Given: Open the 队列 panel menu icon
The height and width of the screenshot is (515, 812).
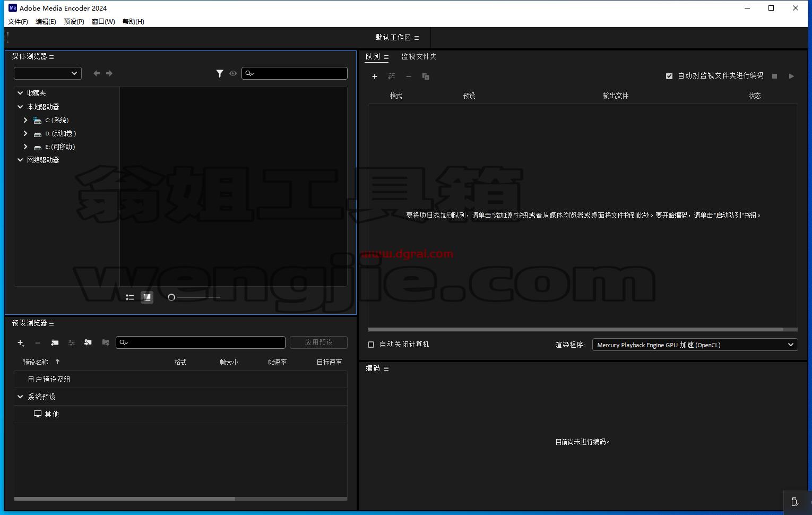Looking at the screenshot, I should click(386, 57).
